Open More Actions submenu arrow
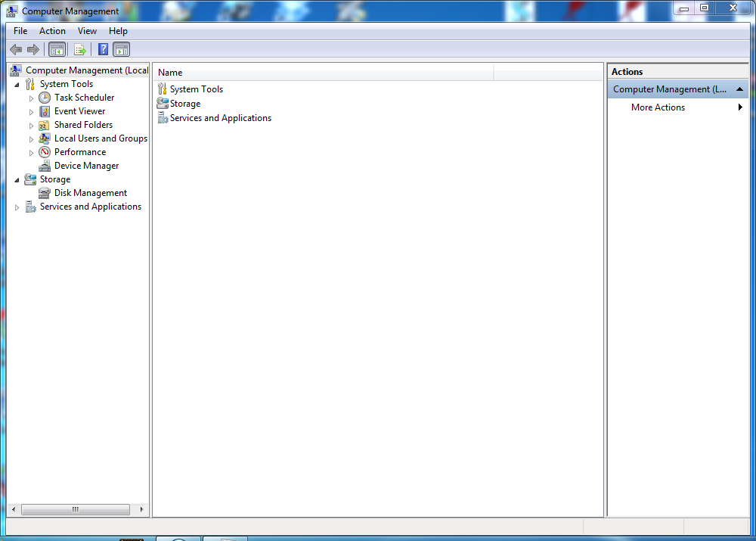The image size is (756, 541). [x=740, y=107]
